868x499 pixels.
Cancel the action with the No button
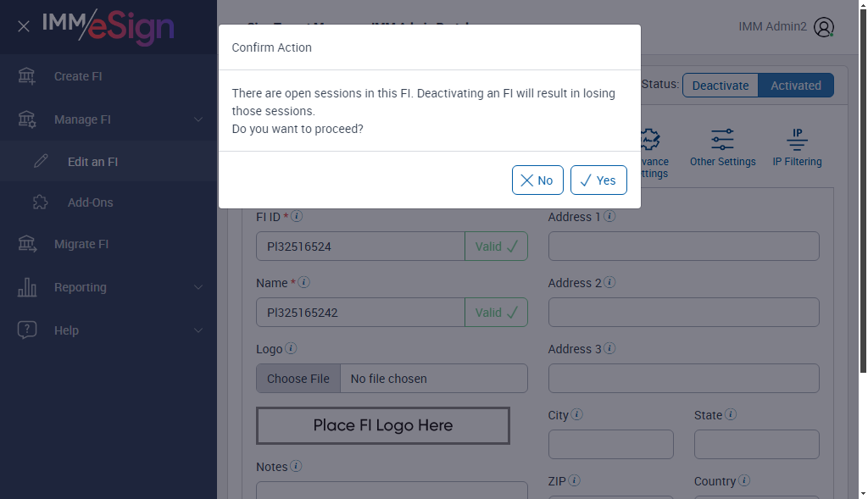point(537,180)
